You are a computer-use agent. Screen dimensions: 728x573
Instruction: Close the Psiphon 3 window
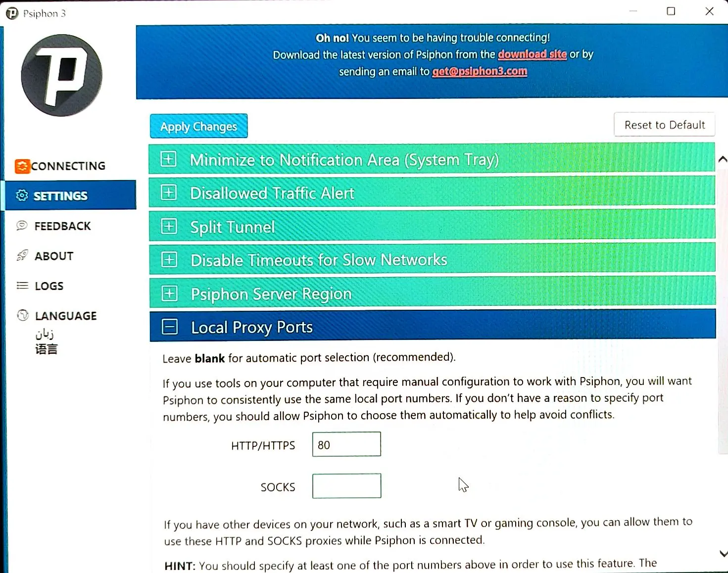709,11
